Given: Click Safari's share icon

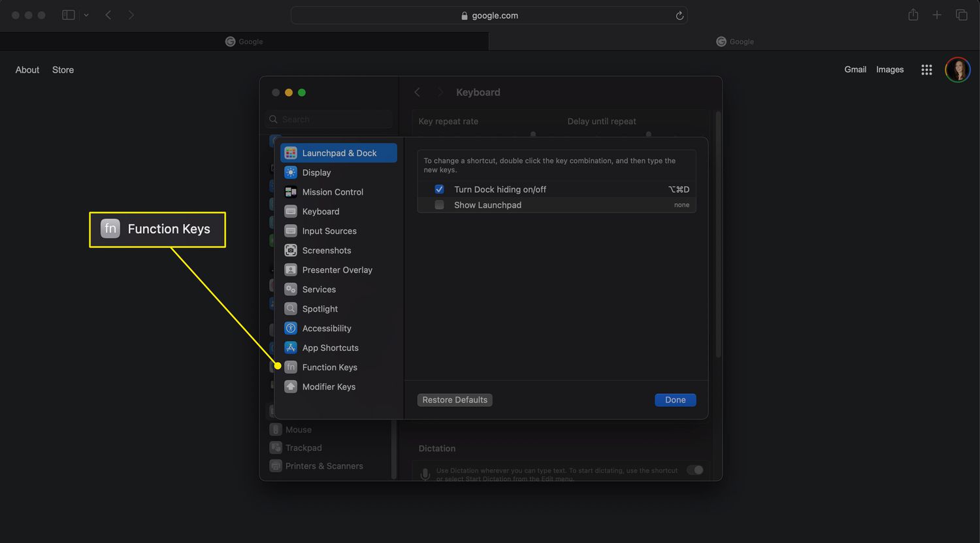Looking at the screenshot, I should coord(913,15).
